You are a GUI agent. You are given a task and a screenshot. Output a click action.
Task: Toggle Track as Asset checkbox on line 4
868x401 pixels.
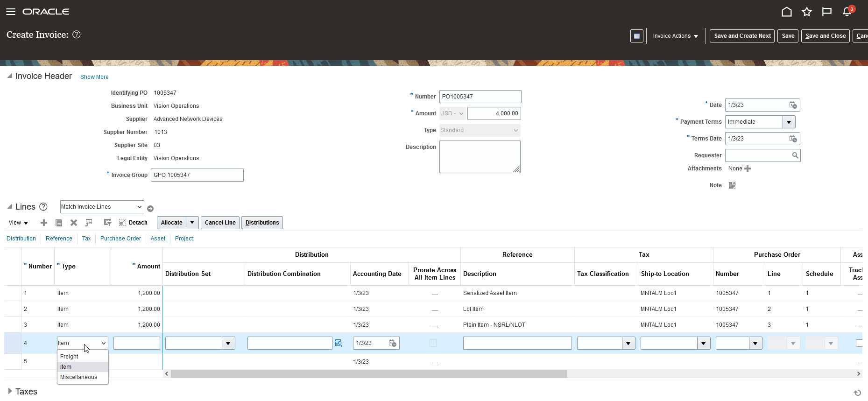[x=859, y=343]
